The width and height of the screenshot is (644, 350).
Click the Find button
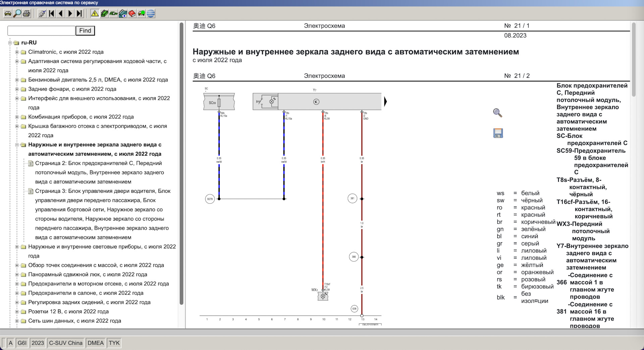[x=85, y=31]
